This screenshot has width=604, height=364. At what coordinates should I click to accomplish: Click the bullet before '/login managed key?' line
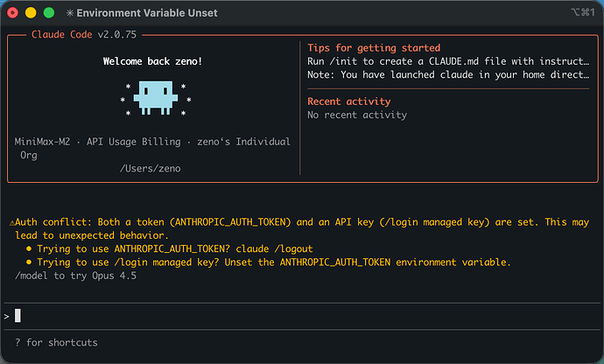click(29, 262)
